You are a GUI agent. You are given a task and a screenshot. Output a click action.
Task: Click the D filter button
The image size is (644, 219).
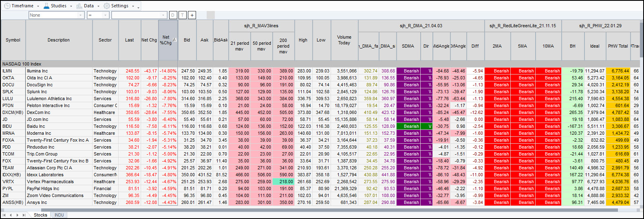(x=173, y=15)
